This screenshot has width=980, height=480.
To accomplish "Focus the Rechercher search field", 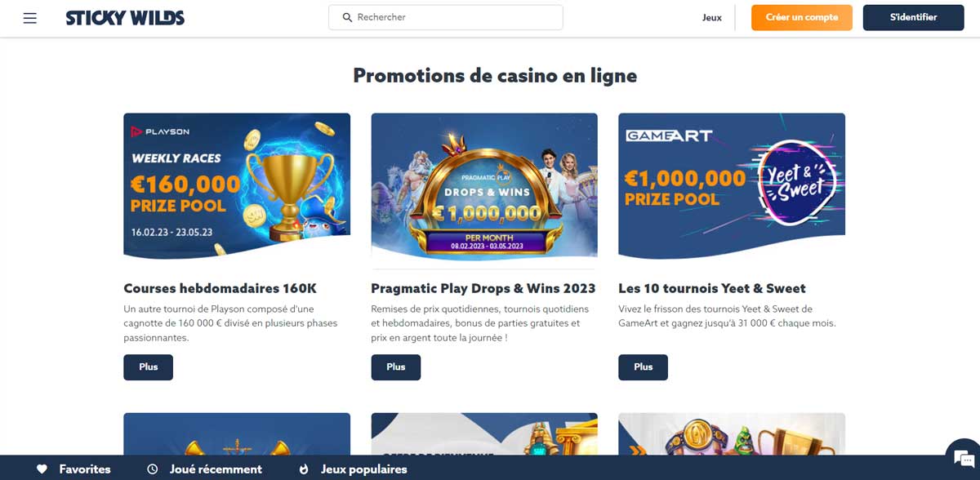I will (x=446, y=17).
